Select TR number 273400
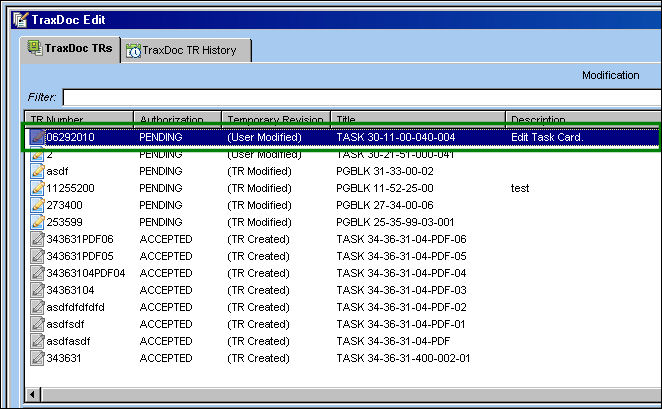The width and height of the screenshot is (662, 409). tap(65, 205)
